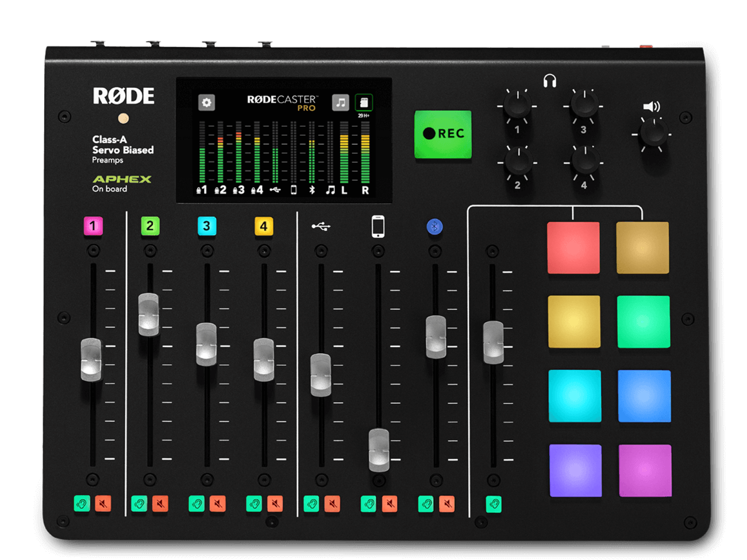Tap the music note icon on screen
The image size is (747, 560).
(340, 101)
